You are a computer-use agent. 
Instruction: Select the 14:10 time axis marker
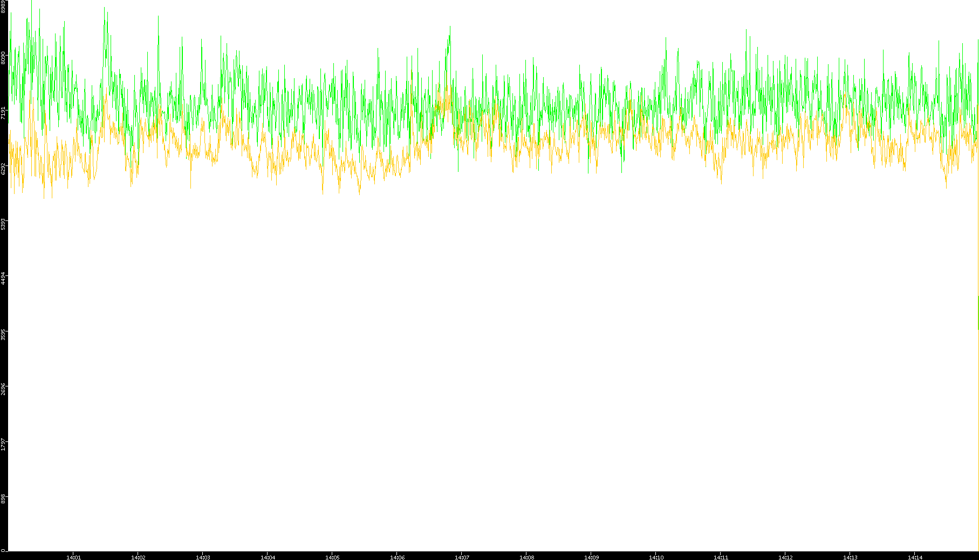tap(656, 557)
